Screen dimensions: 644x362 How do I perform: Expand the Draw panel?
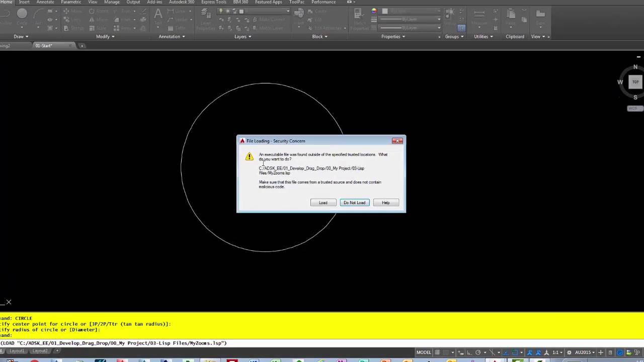[21, 37]
